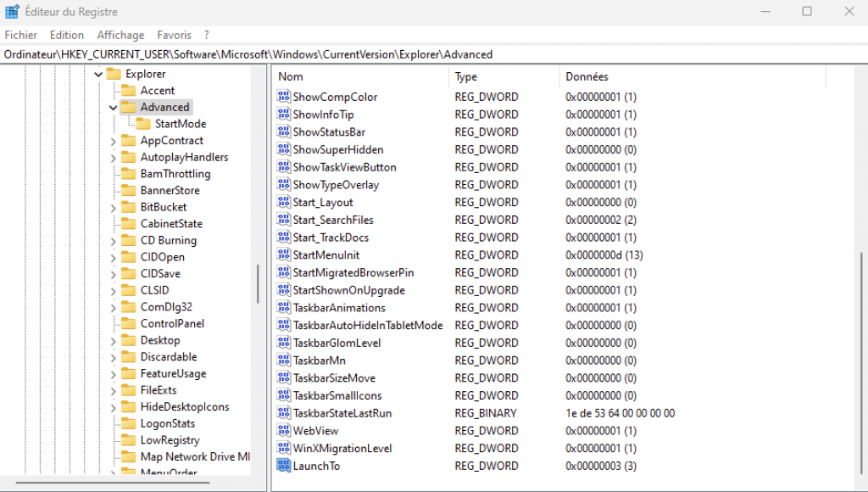Select the WinXMigrationLevel value name

point(342,448)
